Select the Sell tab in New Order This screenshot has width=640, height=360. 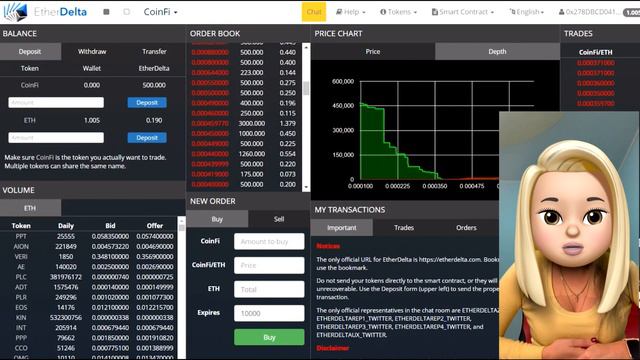coord(279,219)
